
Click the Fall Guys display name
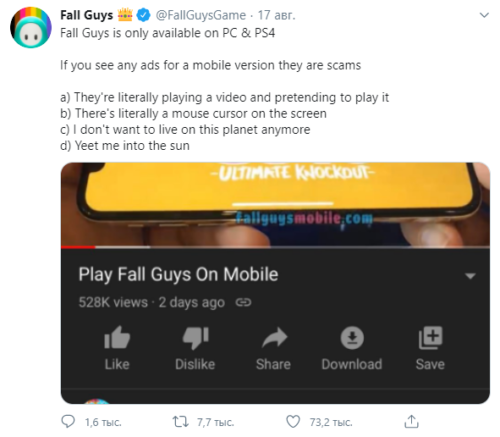(x=87, y=15)
